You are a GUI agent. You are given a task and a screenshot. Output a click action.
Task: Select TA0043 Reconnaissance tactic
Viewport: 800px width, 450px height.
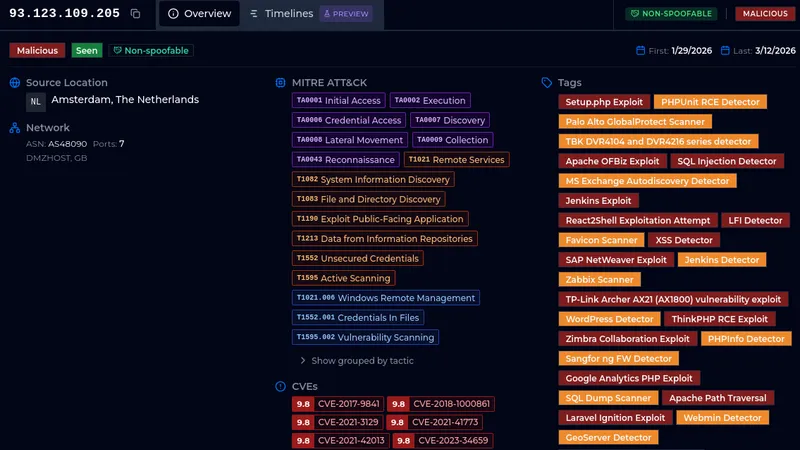coord(345,160)
